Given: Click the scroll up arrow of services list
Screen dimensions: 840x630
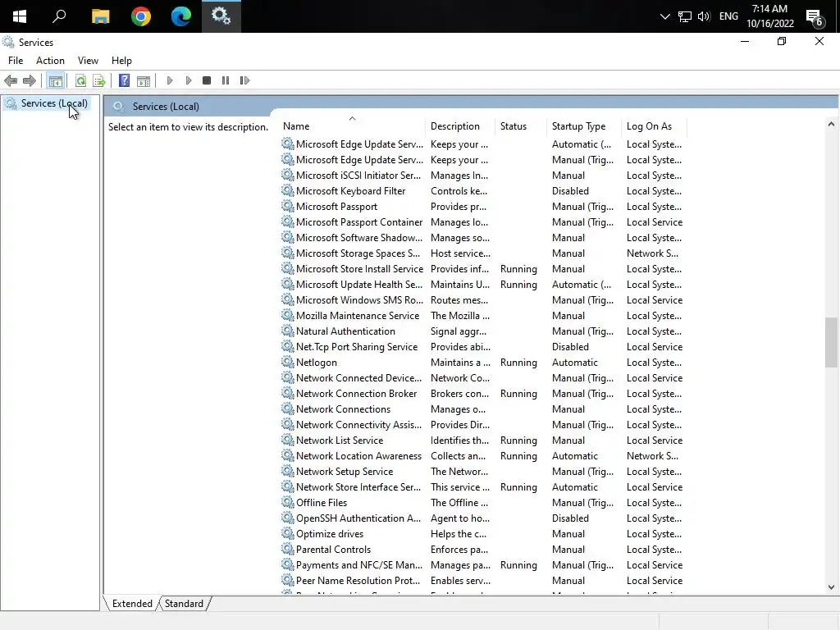Looking at the screenshot, I should pyautogui.click(x=831, y=125).
